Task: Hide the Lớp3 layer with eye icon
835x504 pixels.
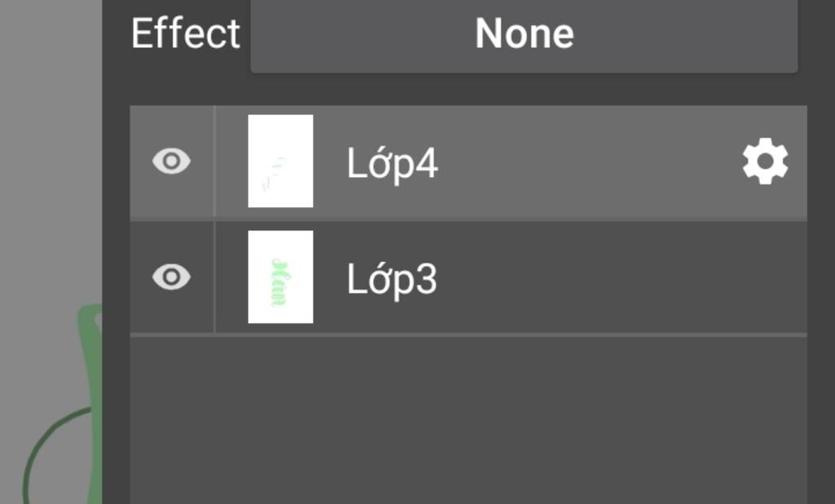Action: pyautogui.click(x=171, y=277)
